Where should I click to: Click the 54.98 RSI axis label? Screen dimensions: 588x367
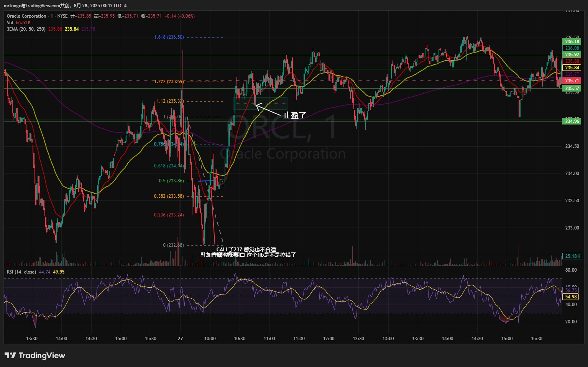tap(571, 297)
